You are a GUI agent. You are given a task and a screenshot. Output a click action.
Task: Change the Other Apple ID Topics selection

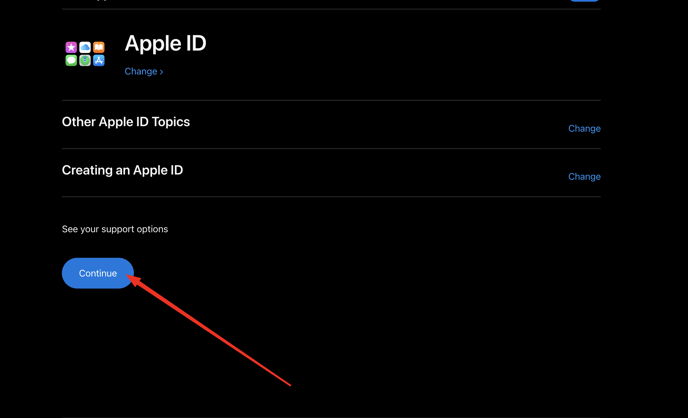click(584, 129)
